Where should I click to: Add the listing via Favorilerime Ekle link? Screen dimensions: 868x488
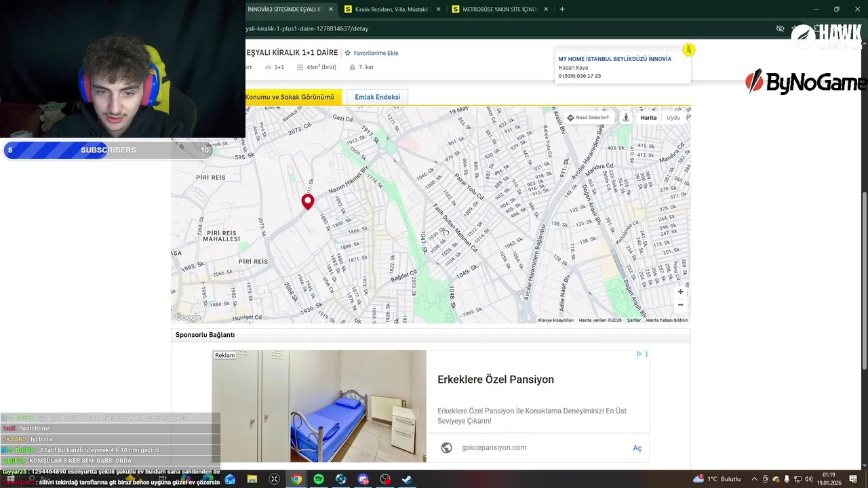[376, 53]
